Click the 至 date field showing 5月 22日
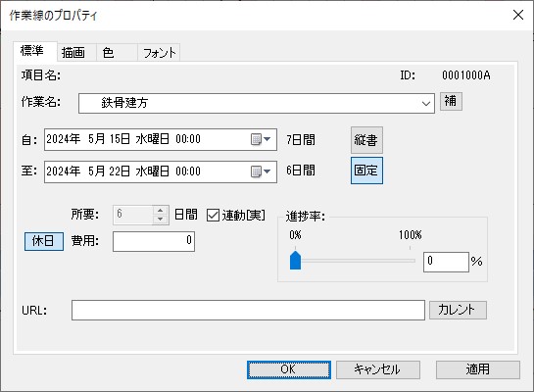 161,171
